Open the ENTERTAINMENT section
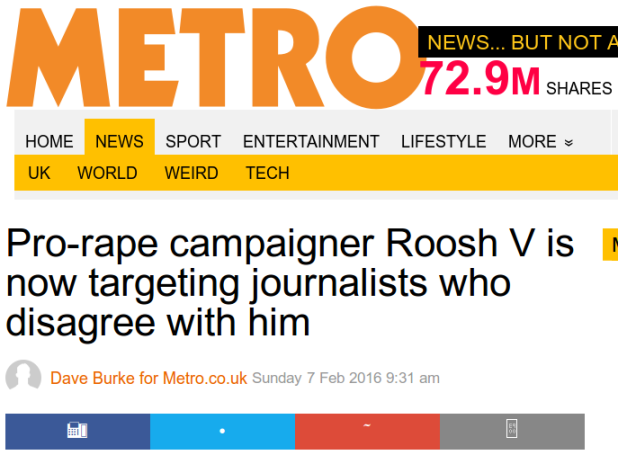Screen dimensions: 618x455 [311, 142]
